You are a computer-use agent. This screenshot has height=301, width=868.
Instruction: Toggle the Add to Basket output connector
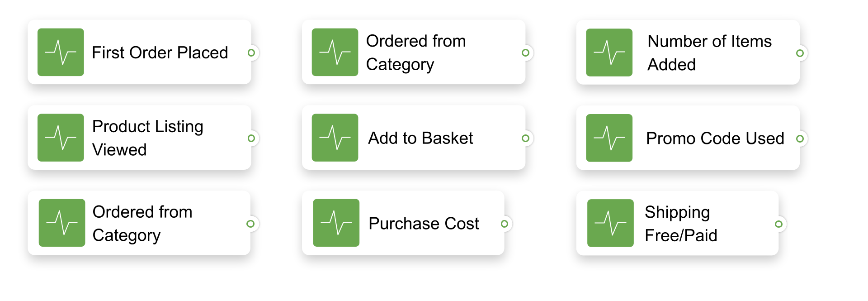coord(526,138)
